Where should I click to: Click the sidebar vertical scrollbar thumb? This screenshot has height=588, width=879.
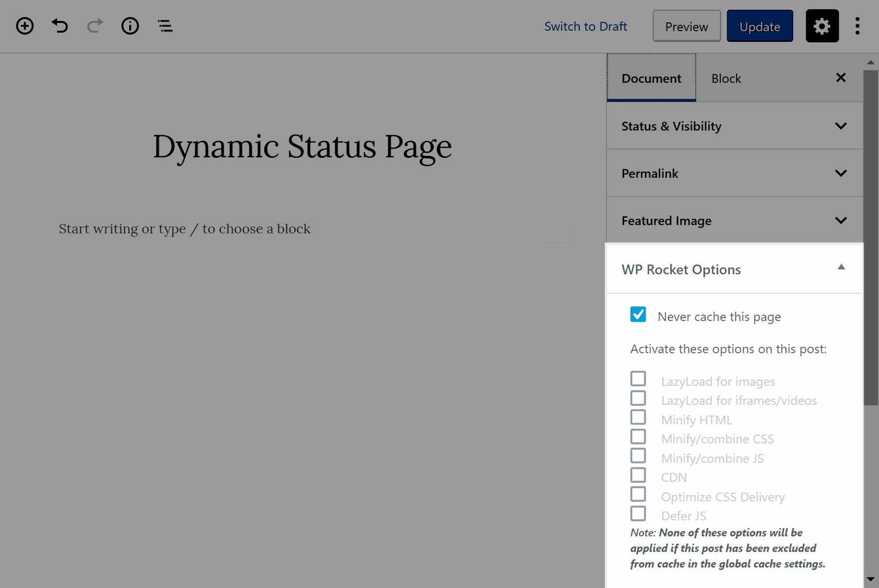(x=870, y=237)
